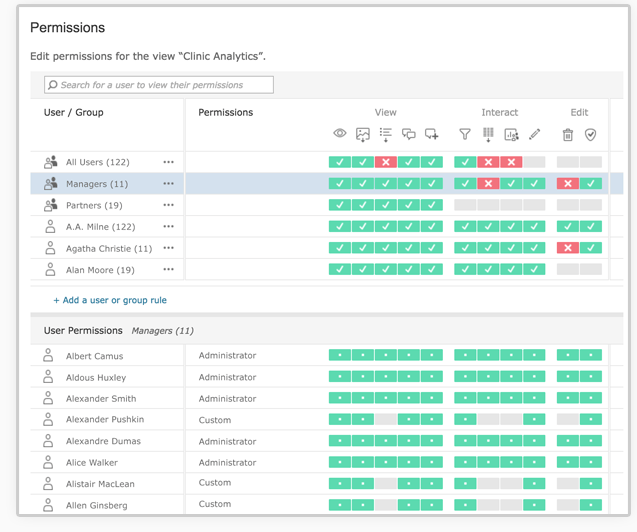The height and width of the screenshot is (532, 637).
Task: Toggle the Filter permission for All Users
Action: 465,162
